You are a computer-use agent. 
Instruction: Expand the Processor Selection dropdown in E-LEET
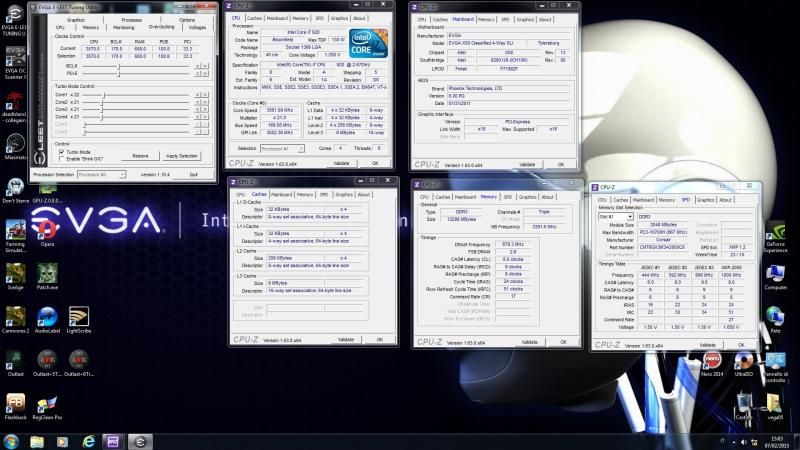pos(100,174)
